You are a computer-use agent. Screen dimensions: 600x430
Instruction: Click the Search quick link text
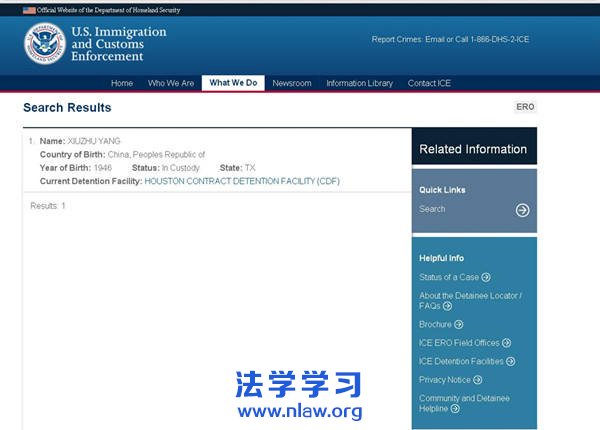432,209
